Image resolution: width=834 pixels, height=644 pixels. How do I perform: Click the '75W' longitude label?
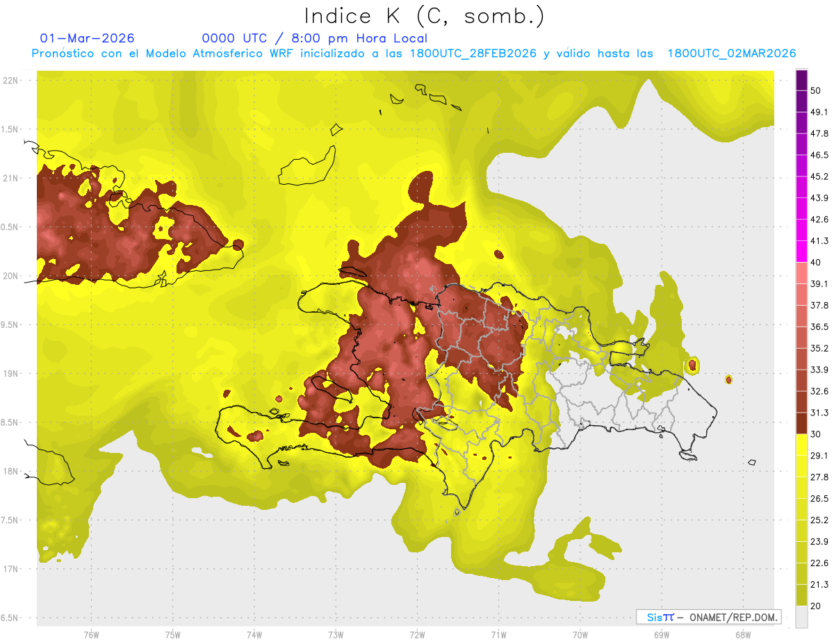coord(173,635)
